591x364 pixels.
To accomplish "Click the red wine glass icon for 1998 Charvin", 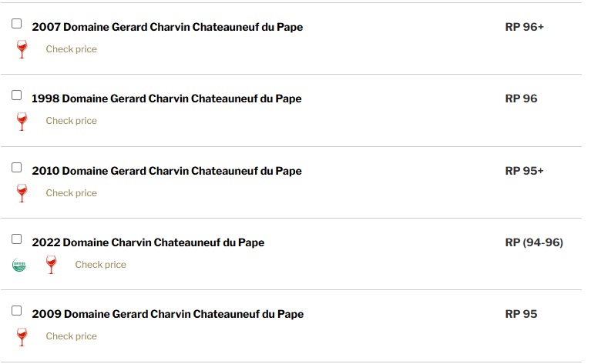I will (x=22, y=122).
